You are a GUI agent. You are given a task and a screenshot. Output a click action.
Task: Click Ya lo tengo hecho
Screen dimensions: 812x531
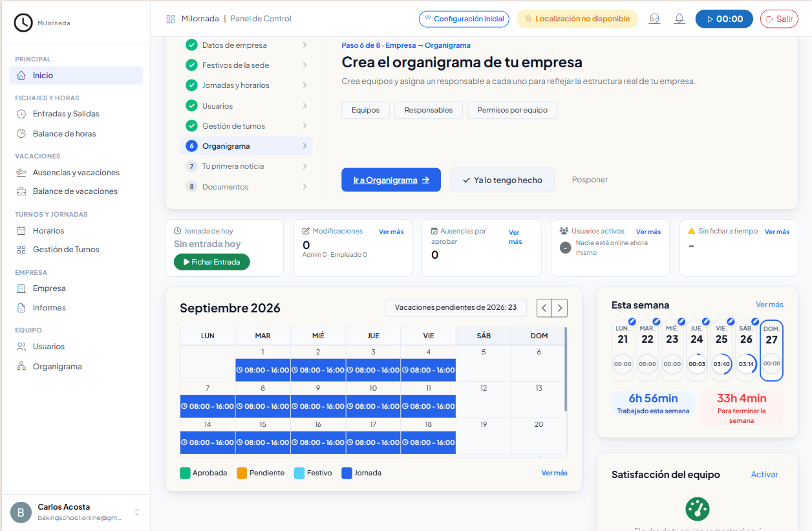(502, 180)
